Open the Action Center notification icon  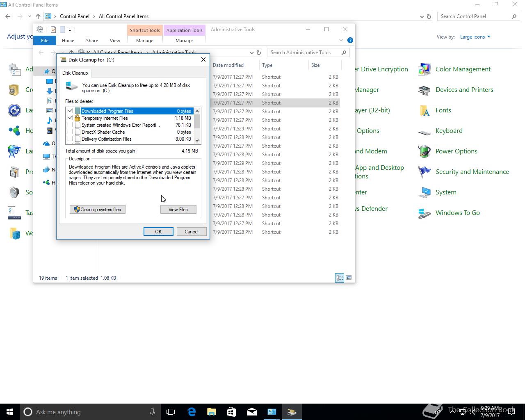(511, 412)
